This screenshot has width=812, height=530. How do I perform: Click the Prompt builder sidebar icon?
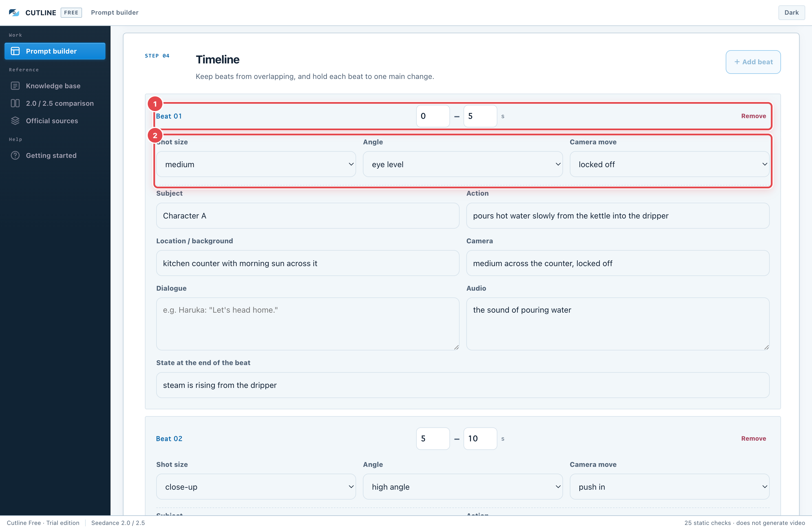pos(15,51)
